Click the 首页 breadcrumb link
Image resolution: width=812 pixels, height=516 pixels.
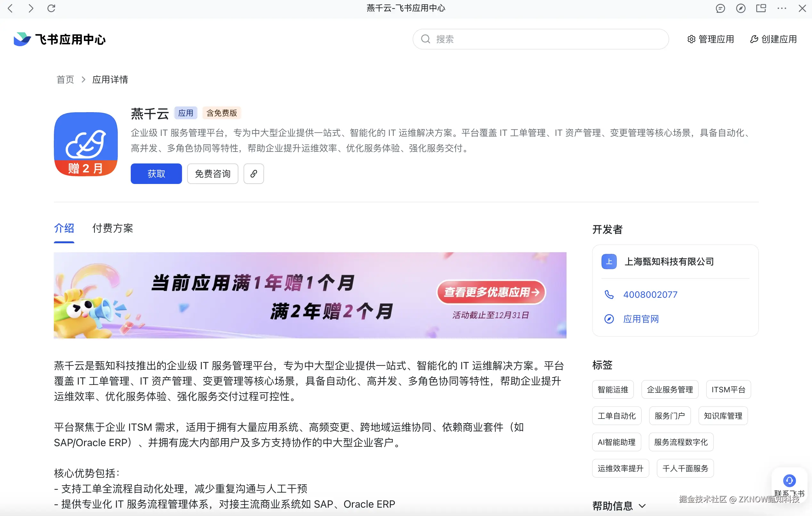(65, 79)
